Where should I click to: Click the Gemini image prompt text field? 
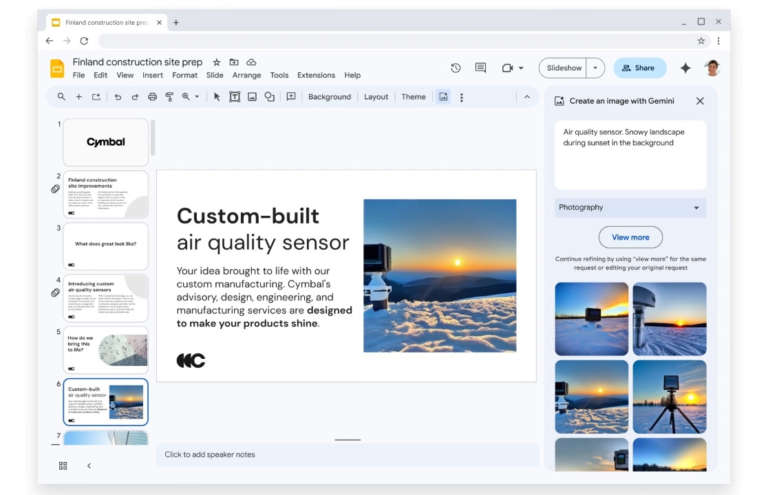pyautogui.click(x=630, y=155)
